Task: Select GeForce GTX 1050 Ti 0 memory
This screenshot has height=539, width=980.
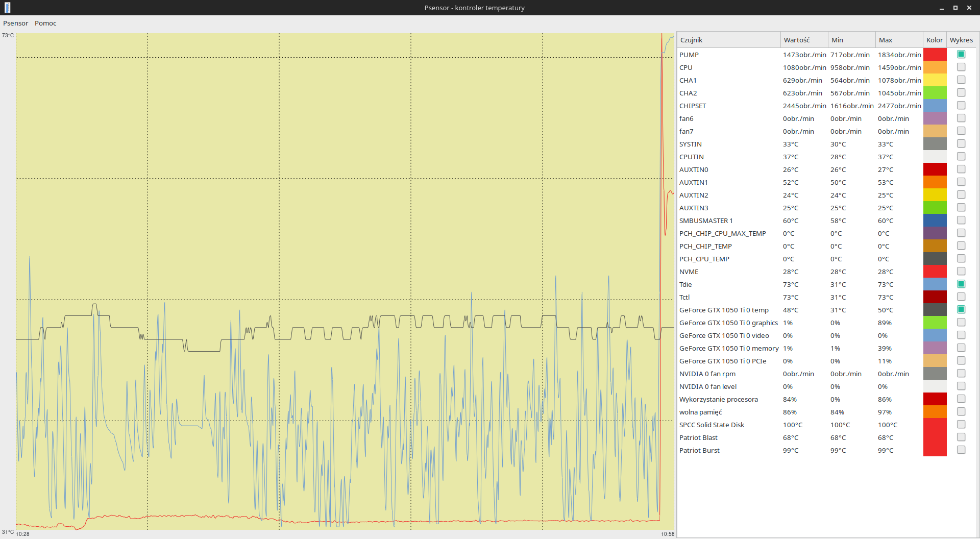Action: coord(729,348)
